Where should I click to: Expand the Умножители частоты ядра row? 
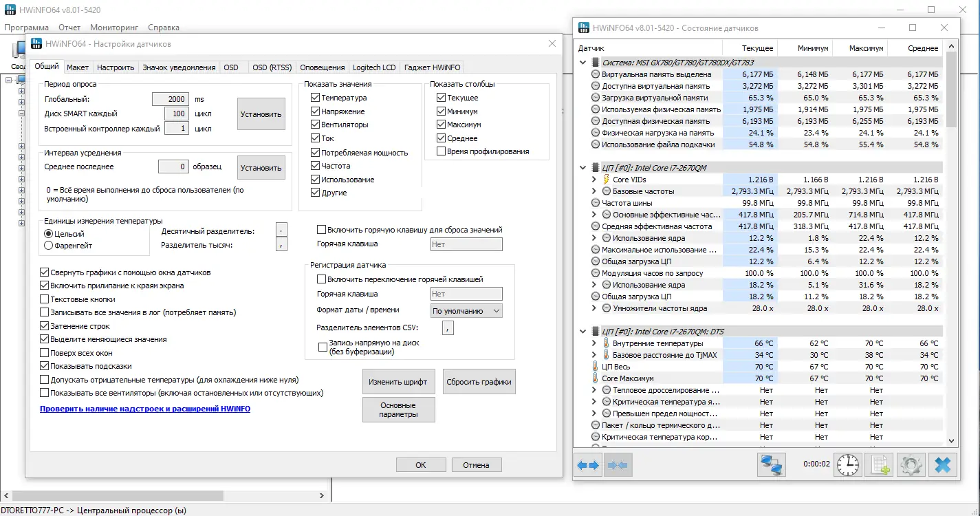594,308
